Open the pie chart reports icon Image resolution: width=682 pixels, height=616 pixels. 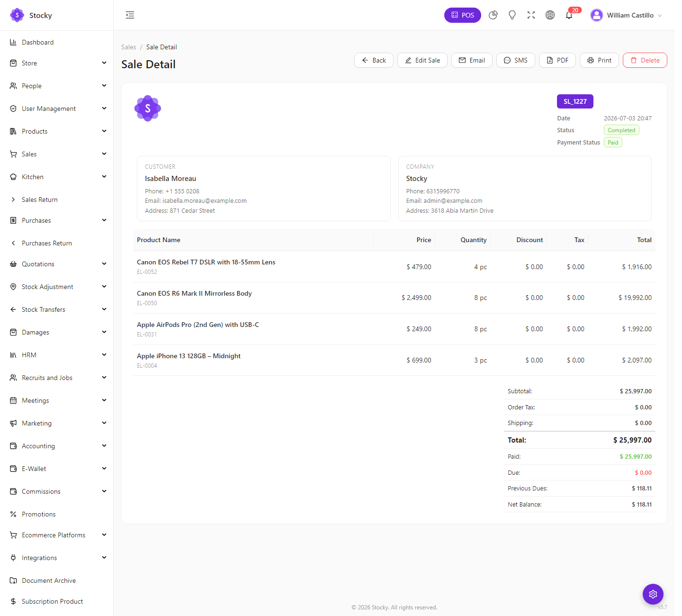(x=493, y=15)
